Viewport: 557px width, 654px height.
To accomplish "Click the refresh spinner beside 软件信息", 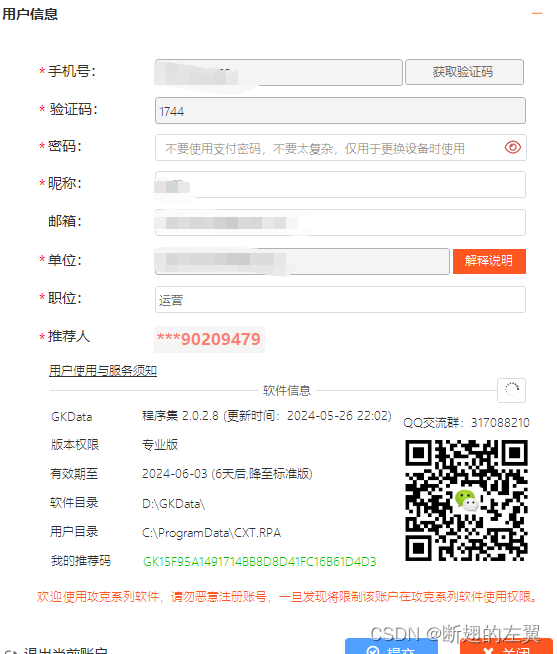I will [x=511, y=390].
